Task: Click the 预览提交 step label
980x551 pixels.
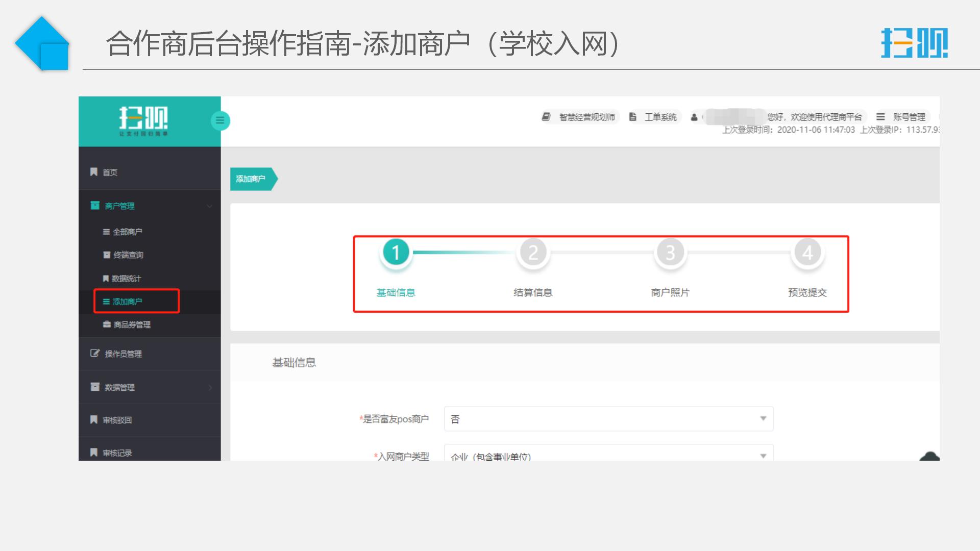Action: pos(807,292)
